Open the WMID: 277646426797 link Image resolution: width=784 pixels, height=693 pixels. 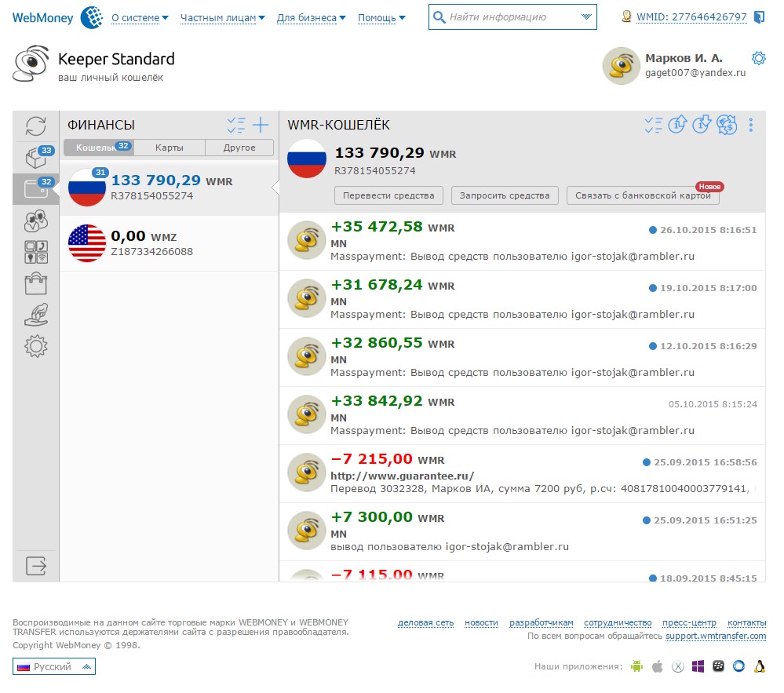point(691,17)
